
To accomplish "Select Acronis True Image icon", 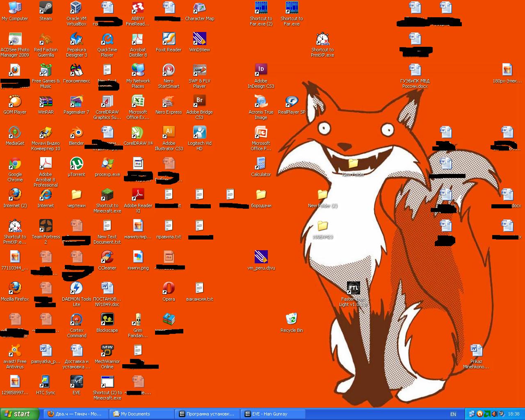I will click(x=261, y=107).
